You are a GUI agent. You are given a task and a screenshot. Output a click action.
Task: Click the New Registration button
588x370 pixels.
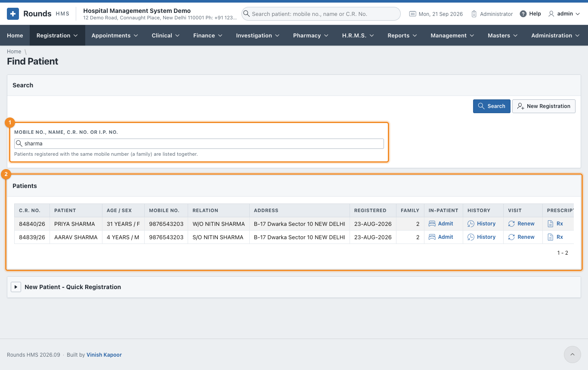click(544, 106)
